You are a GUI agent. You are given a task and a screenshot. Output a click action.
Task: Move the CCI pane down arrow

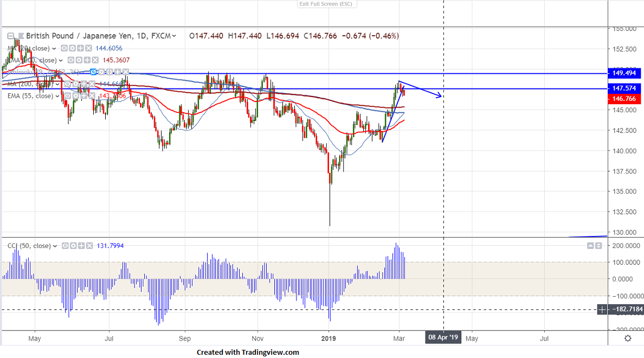599,246
